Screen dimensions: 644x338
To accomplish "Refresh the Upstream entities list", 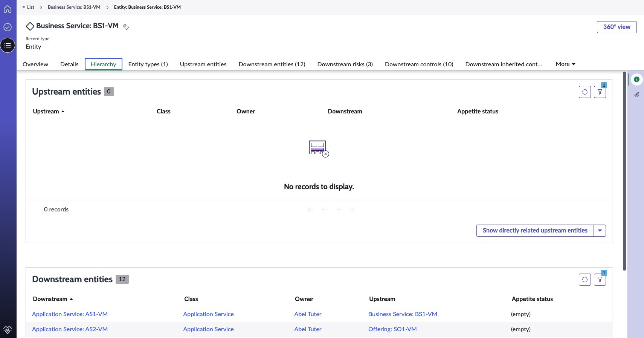I will click(x=585, y=92).
